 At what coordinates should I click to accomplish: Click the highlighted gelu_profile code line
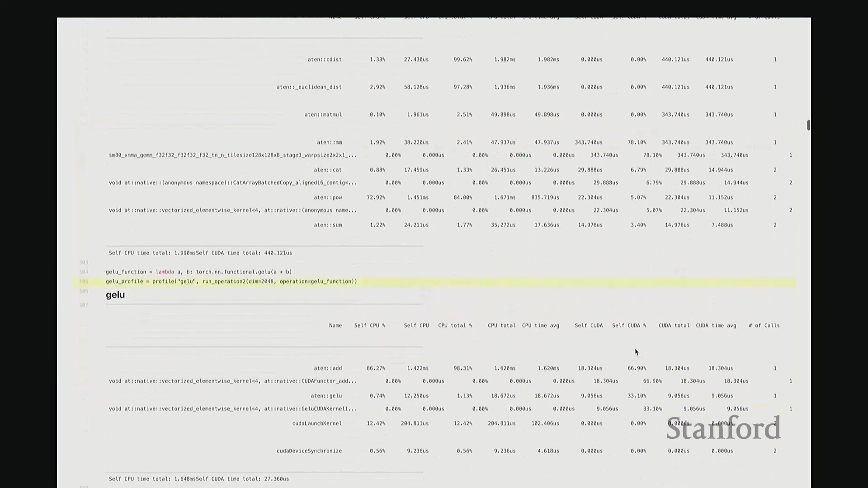pos(231,282)
